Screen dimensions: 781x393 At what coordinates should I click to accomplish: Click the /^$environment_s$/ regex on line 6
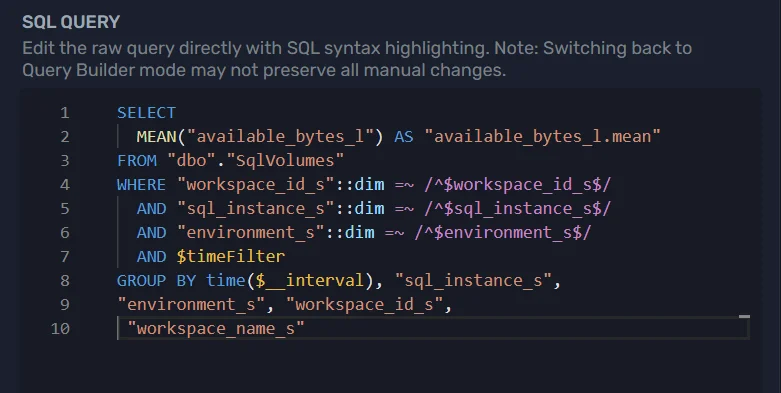[x=503, y=232]
